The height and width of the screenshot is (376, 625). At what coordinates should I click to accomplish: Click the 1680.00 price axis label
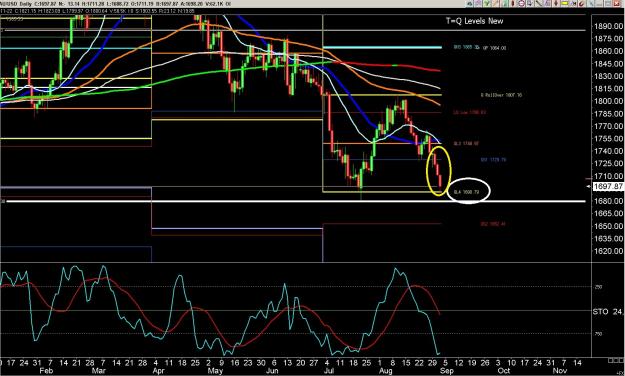[609, 201]
